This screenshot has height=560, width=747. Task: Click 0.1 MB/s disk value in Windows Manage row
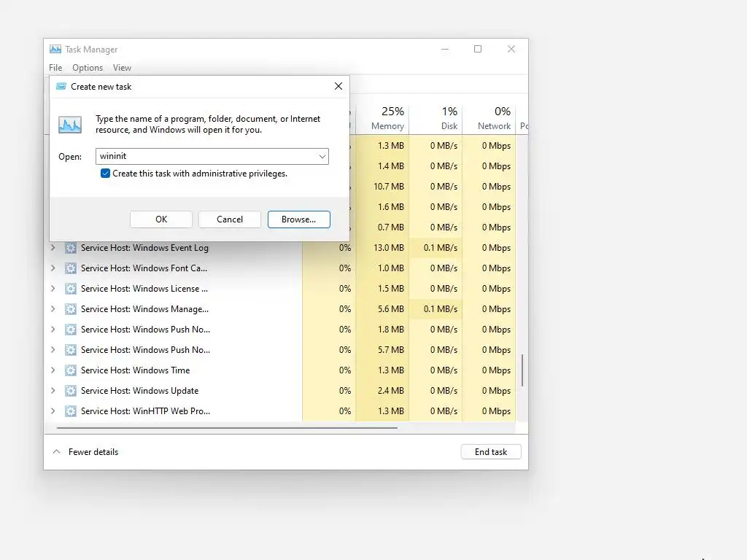(x=440, y=309)
